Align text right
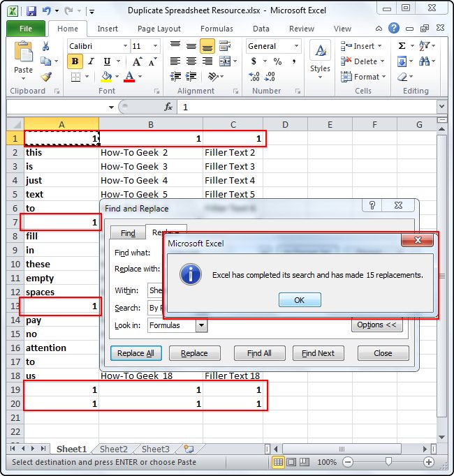Viewport: 454px width, 476px height. [x=207, y=61]
